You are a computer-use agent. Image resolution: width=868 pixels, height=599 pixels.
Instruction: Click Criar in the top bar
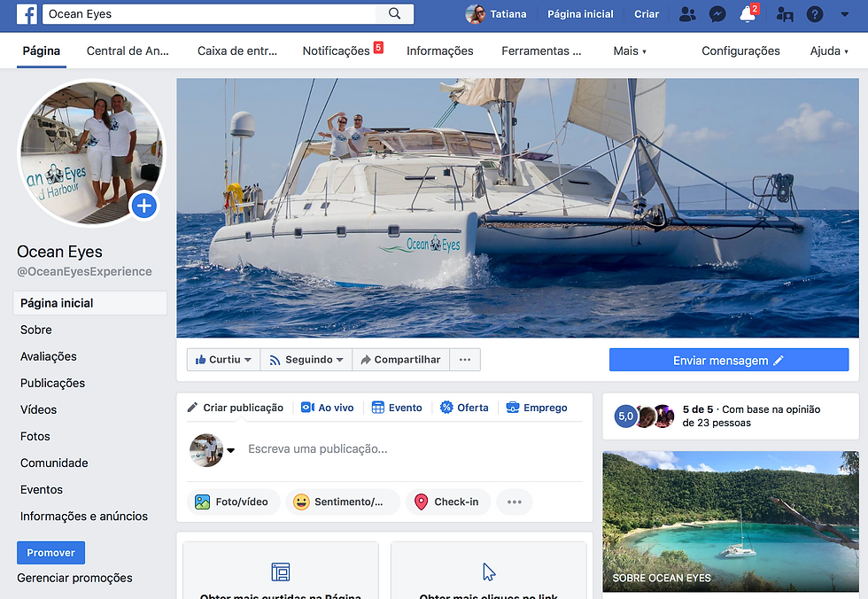[x=647, y=14]
